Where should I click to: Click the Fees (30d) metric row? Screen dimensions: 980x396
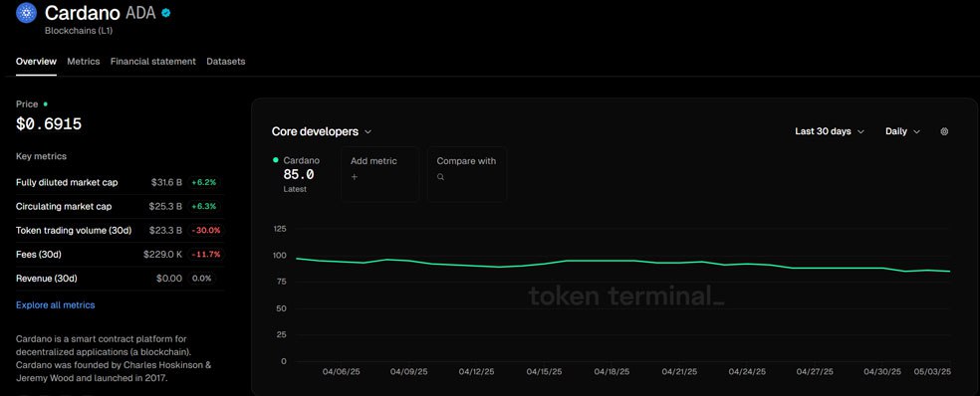pos(119,254)
